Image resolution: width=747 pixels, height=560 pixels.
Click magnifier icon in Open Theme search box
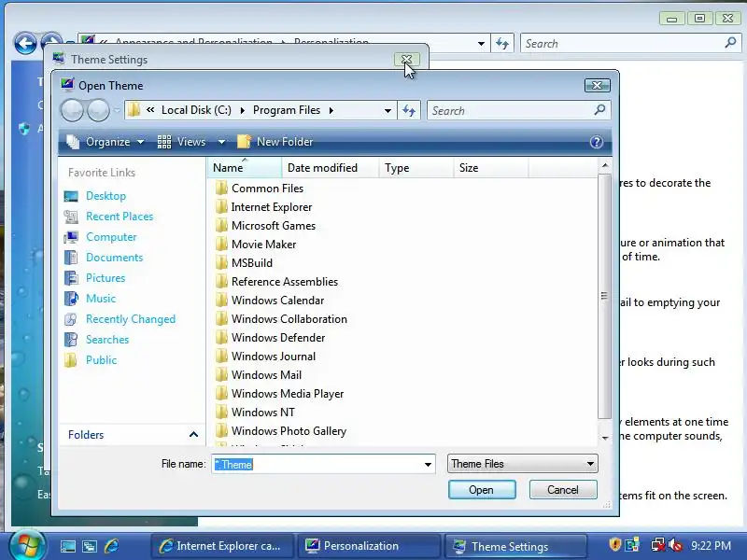pos(599,110)
